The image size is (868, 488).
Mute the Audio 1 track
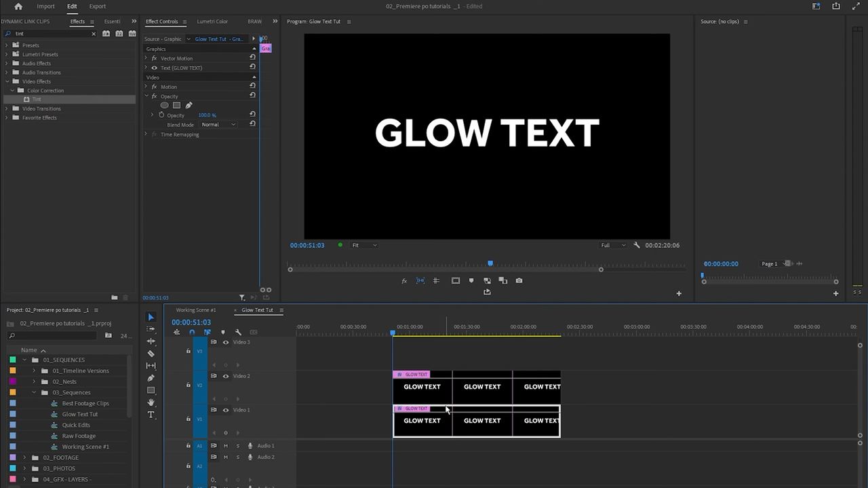pos(226,446)
